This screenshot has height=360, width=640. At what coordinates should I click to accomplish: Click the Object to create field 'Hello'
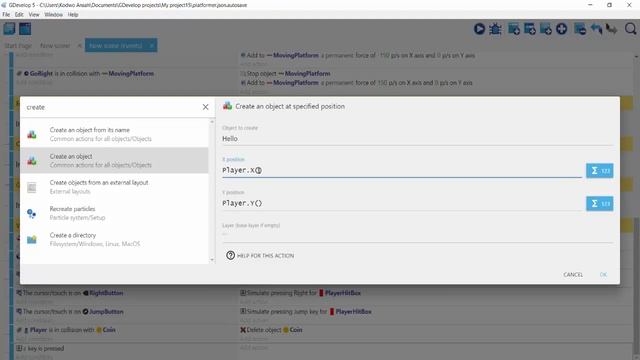(417, 139)
